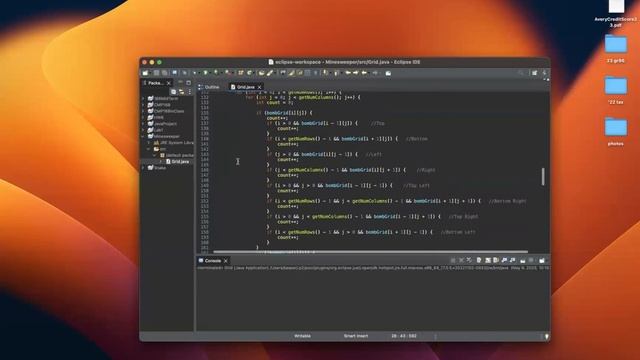The height and width of the screenshot is (360, 640).
Task: Switch to the Java perspective icon
Action: (544, 73)
